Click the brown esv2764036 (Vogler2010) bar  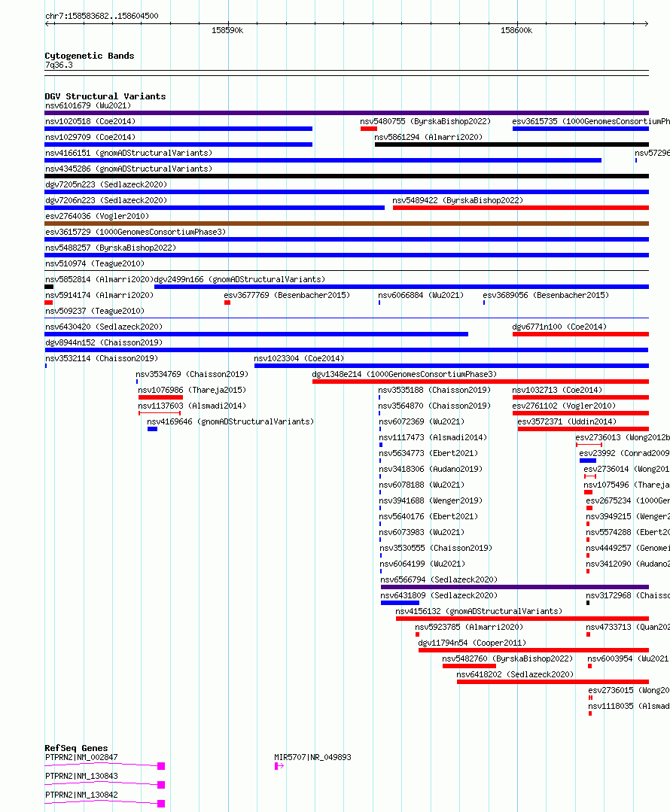[346, 224]
